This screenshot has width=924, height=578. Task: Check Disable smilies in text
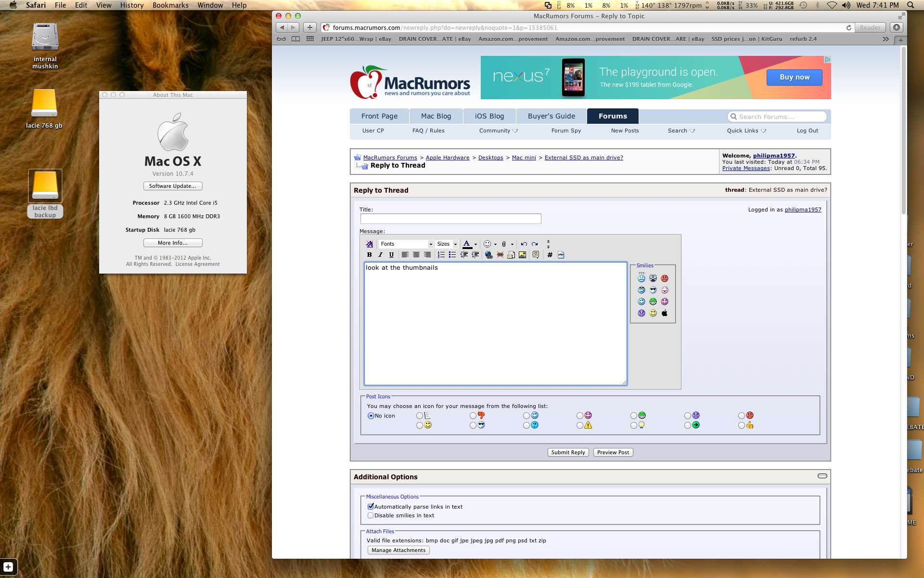(x=371, y=515)
